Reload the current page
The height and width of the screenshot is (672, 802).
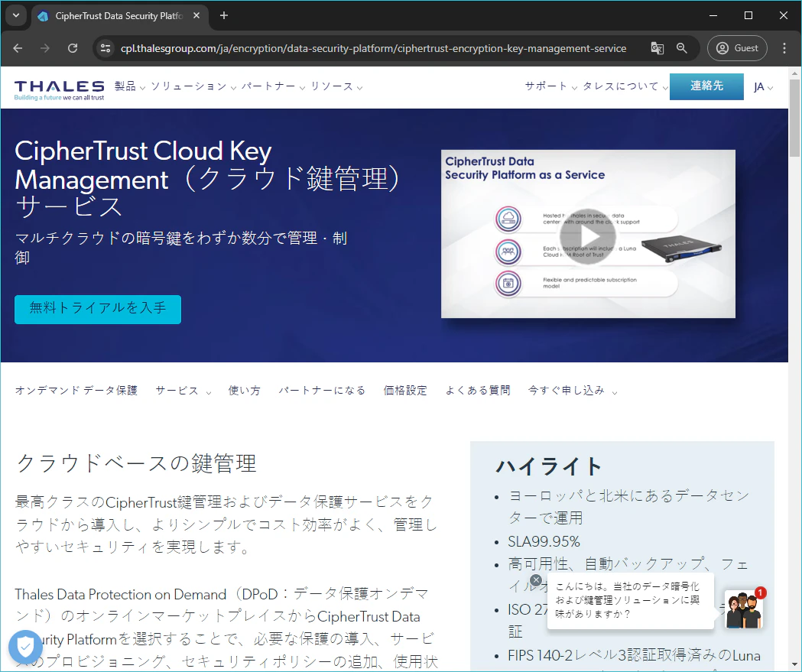(x=73, y=48)
